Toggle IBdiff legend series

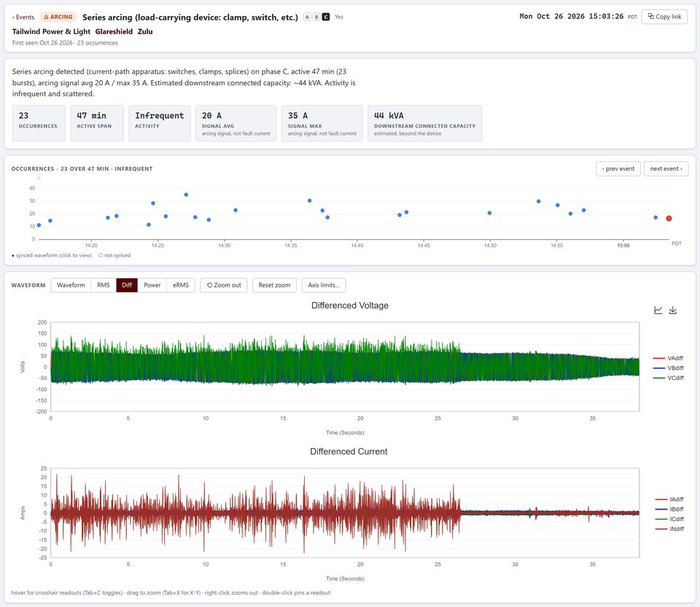coord(669,509)
